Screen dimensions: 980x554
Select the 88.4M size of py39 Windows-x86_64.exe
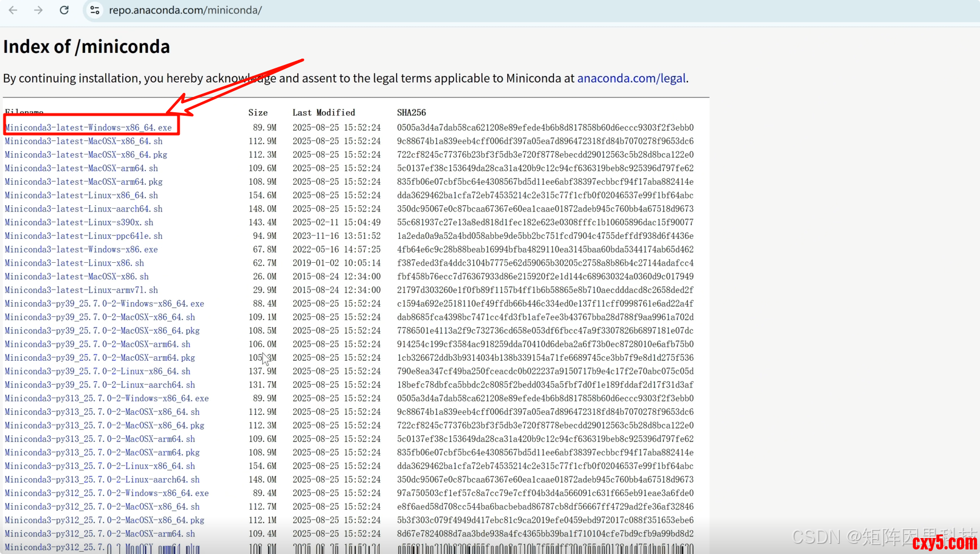pos(265,304)
